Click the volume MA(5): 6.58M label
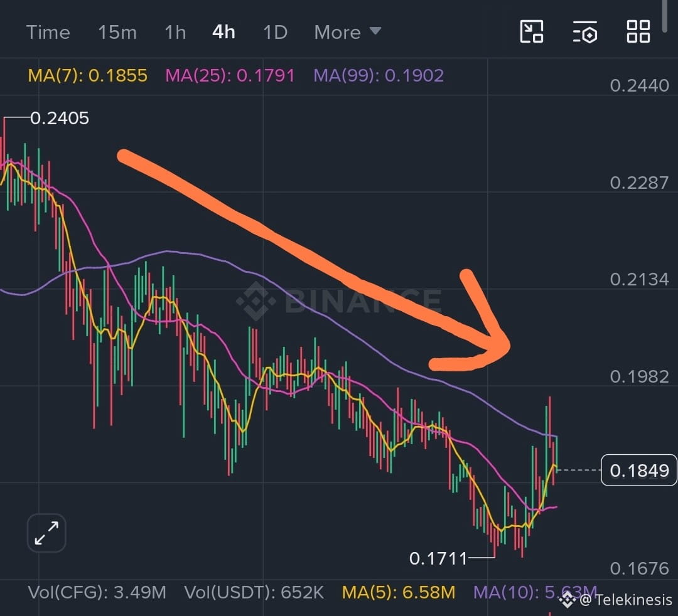 point(399,592)
